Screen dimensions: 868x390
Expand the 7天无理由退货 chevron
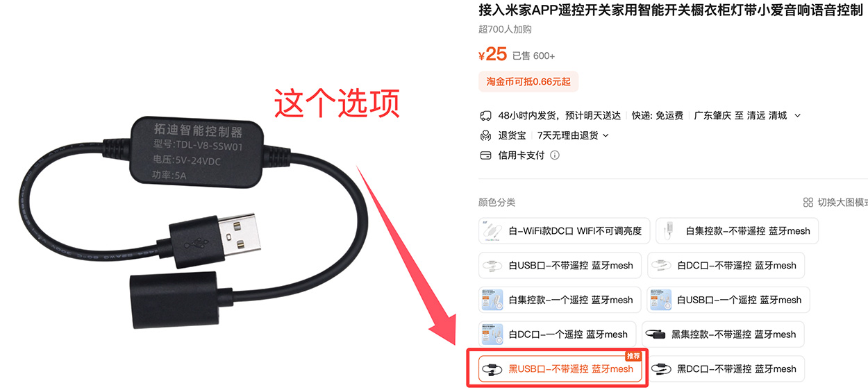(x=606, y=136)
